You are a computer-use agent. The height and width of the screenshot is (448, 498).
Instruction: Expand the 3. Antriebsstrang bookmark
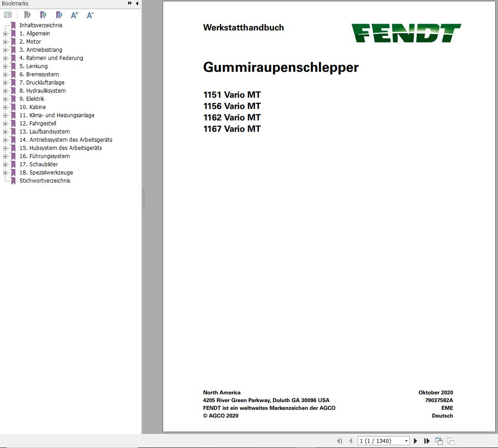5,50
